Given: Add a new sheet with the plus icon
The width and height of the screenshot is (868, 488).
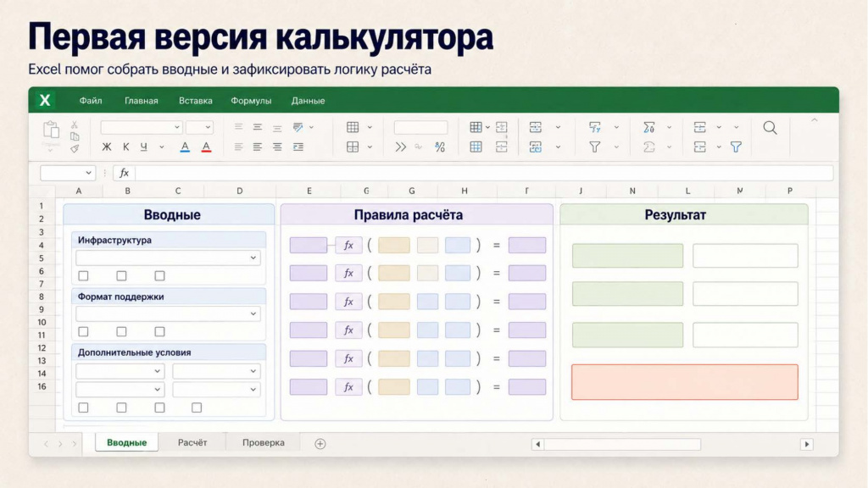Looking at the screenshot, I should click(x=320, y=444).
